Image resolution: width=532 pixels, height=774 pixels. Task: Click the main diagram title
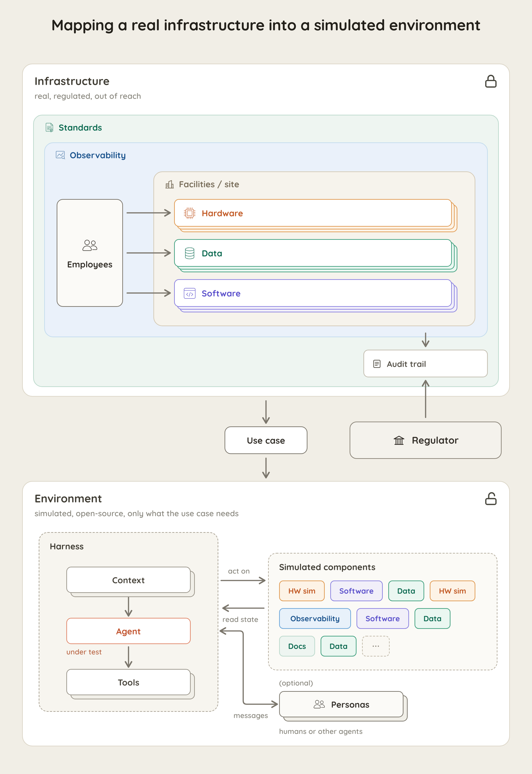pos(266,25)
